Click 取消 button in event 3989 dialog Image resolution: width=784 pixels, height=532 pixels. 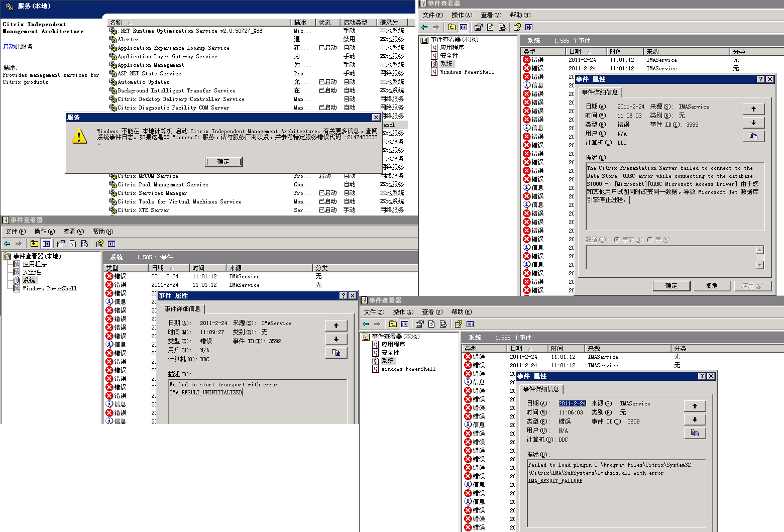712,286
